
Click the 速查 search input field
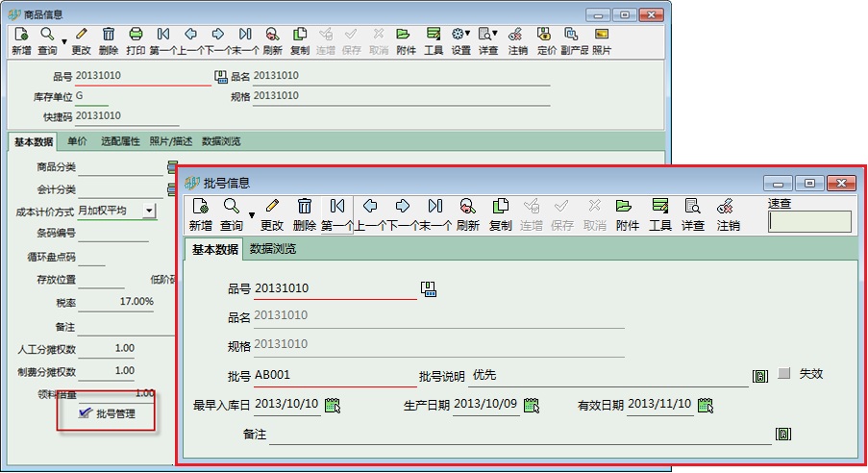coord(809,222)
